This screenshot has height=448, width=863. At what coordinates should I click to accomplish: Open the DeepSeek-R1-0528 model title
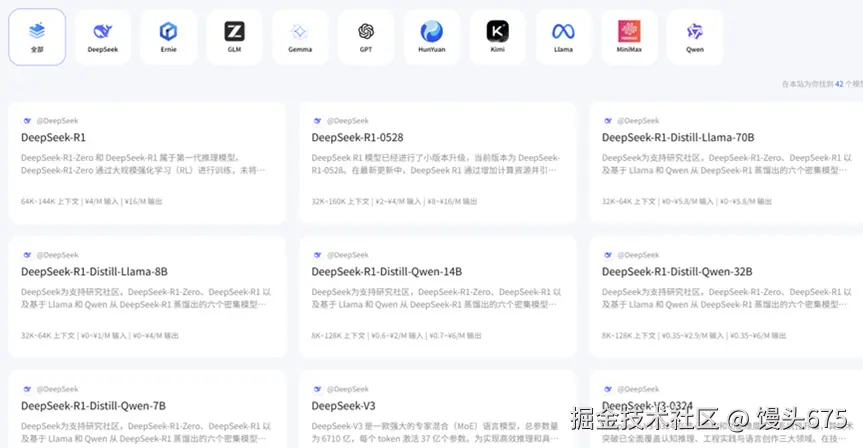(x=357, y=138)
